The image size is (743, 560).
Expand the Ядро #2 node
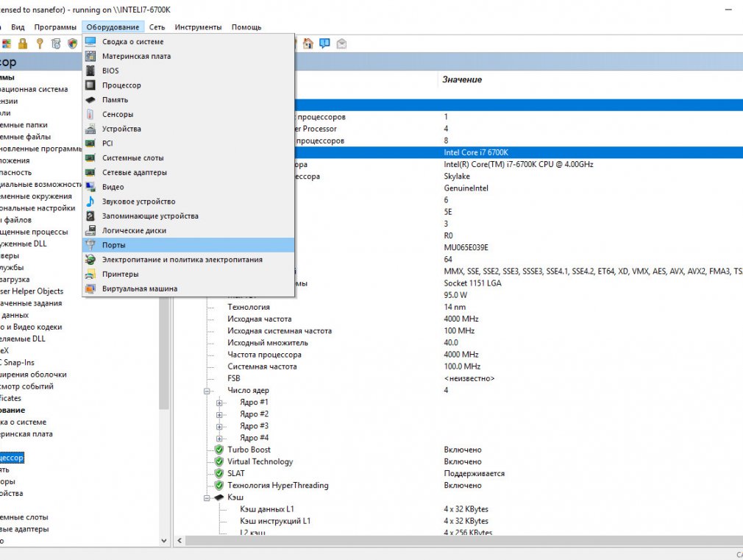point(219,414)
